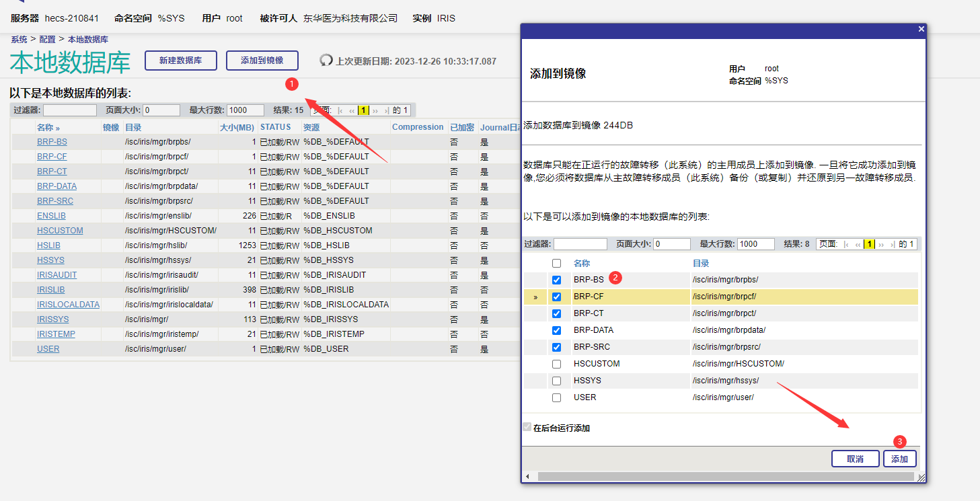Uncheck the BRP-SRC checkbox
This screenshot has width=980, height=501.
pos(556,347)
